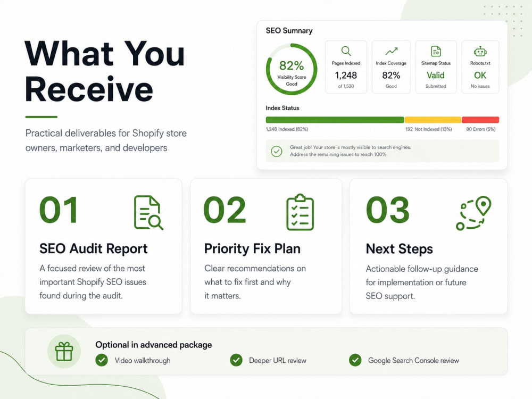The width and height of the screenshot is (532, 399).
Task: Click the green check next to Deeper URL review
Action: pyautogui.click(x=236, y=360)
